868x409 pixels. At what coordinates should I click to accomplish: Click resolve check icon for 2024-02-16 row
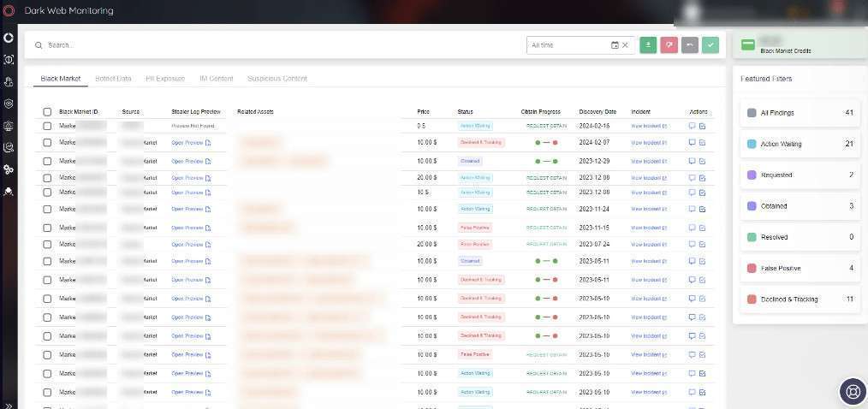(x=702, y=126)
